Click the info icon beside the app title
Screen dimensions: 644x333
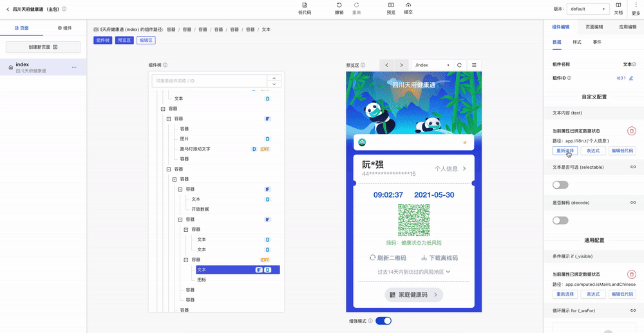point(64,8)
